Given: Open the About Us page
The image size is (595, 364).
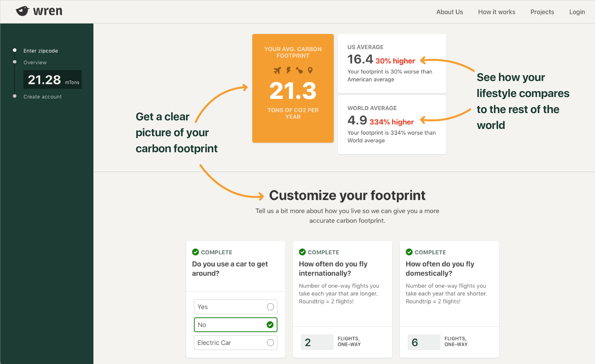Looking at the screenshot, I should click(x=449, y=12).
